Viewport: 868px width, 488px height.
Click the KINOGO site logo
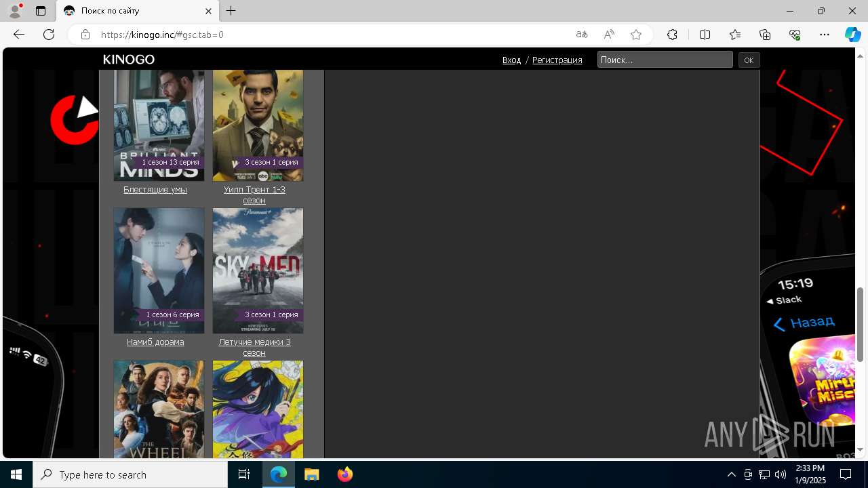coord(129,60)
